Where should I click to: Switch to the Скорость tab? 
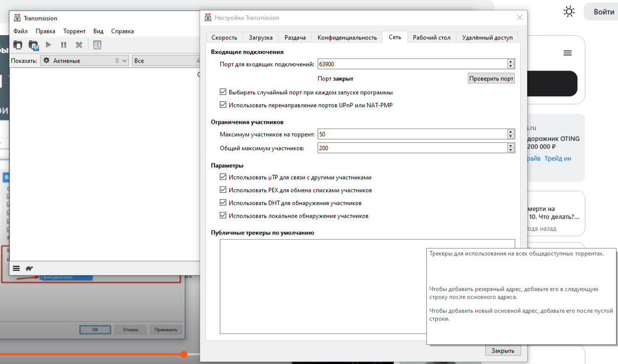coord(224,37)
